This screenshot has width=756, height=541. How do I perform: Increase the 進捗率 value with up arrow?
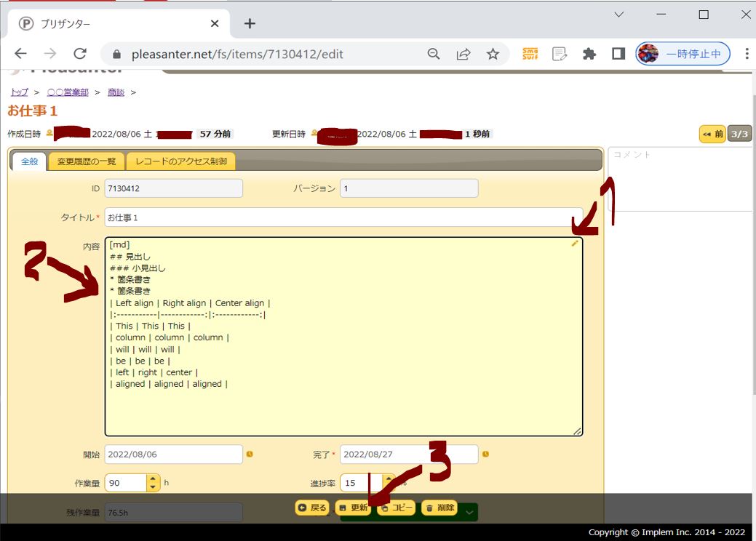[389, 478]
